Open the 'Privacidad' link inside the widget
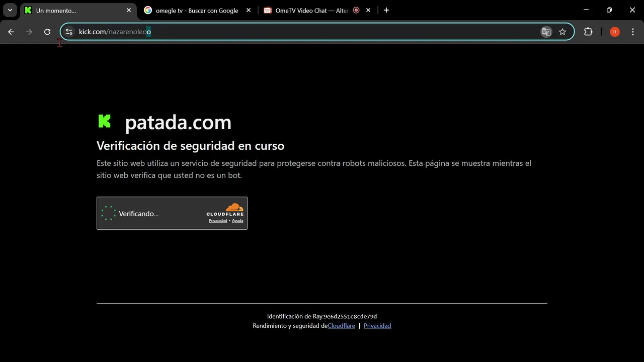 pos(218,221)
